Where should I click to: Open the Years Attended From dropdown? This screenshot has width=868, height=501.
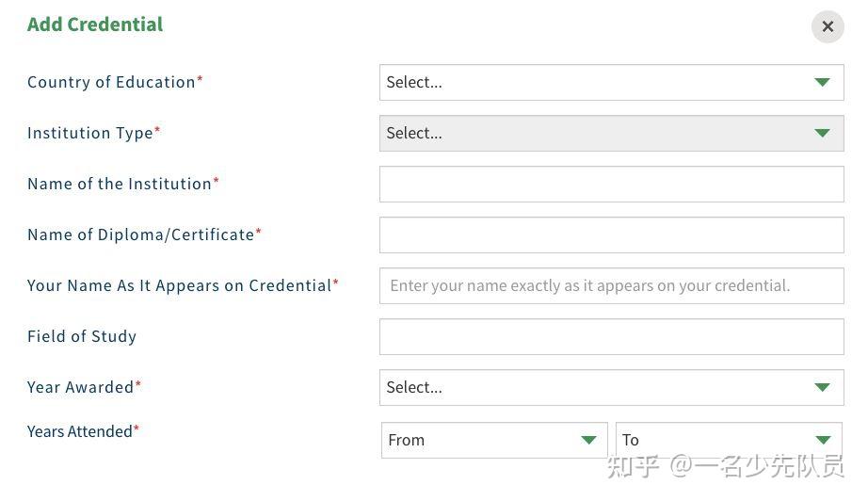(480, 441)
